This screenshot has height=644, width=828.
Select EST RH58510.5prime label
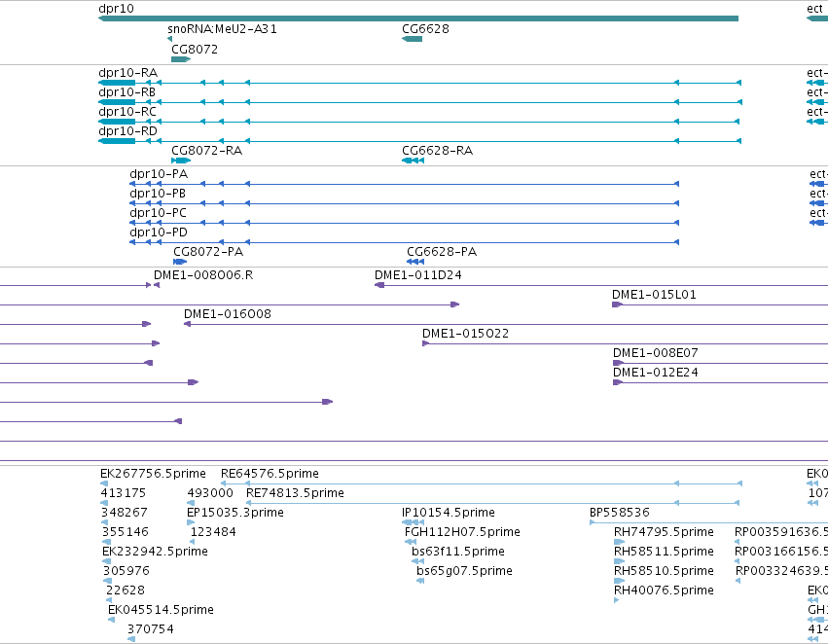click(664, 571)
